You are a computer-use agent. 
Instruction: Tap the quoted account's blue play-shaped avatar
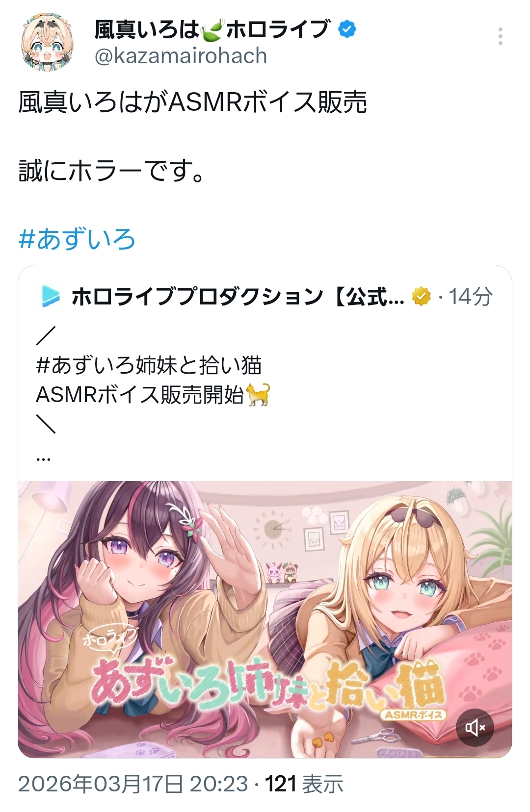[x=50, y=296]
